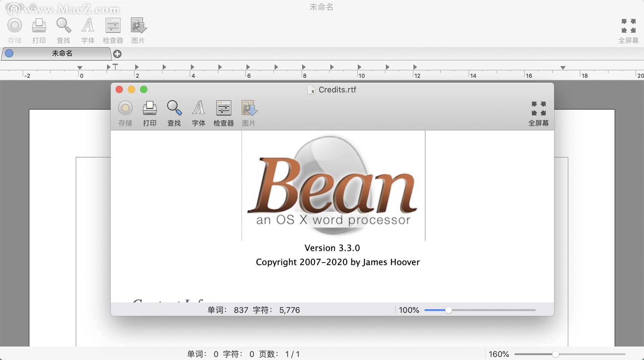Click the 160% zoom value in the main window
The image size is (644, 360).
[499, 354]
